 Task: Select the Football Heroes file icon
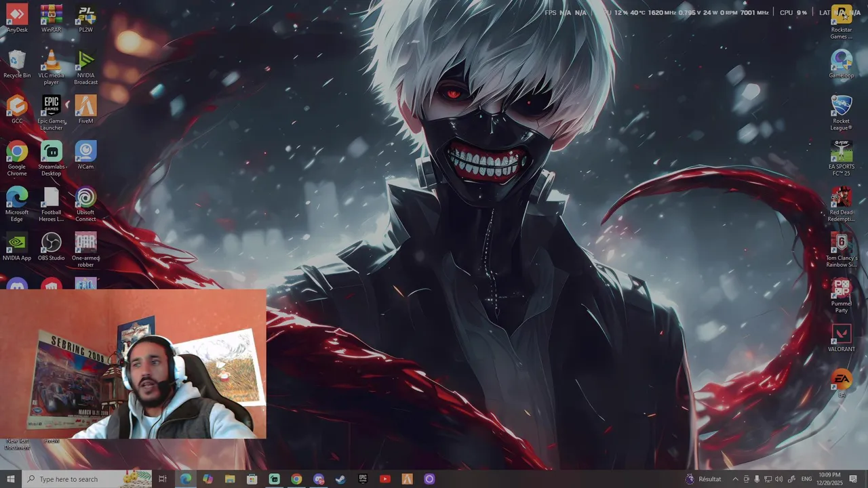tap(52, 203)
